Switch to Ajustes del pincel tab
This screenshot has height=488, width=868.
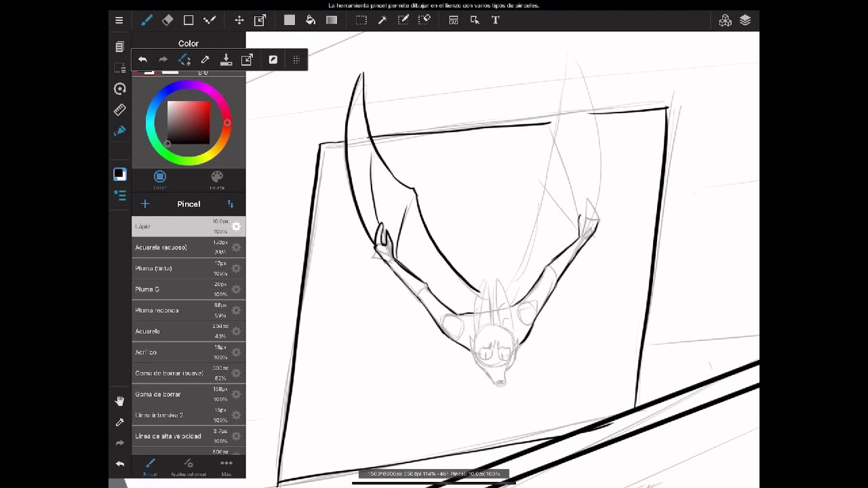coord(189,466)
